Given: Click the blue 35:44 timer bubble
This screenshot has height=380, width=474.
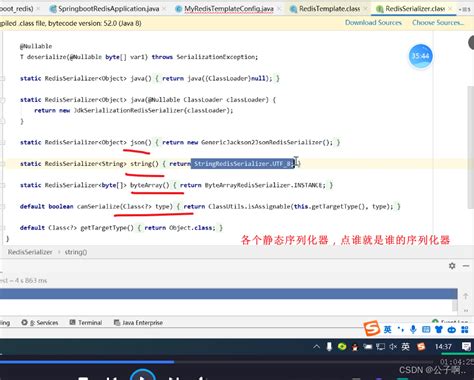Looking at the screenshot, I should (421, 56).
